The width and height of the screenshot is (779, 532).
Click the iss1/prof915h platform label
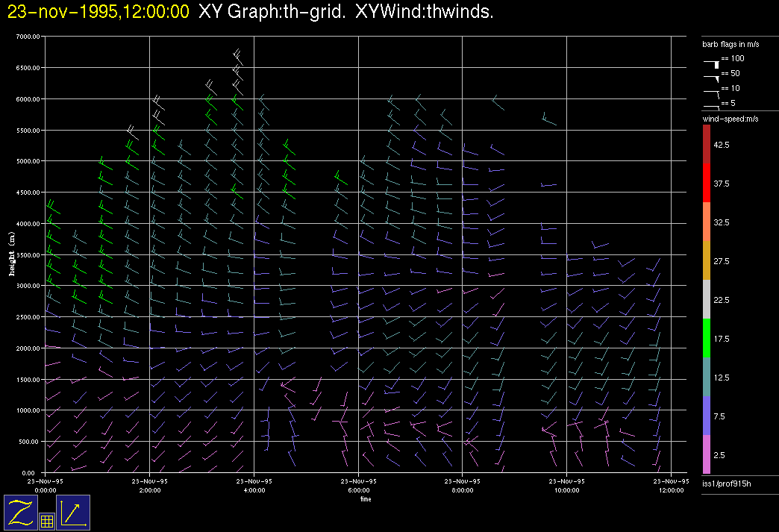726,485
